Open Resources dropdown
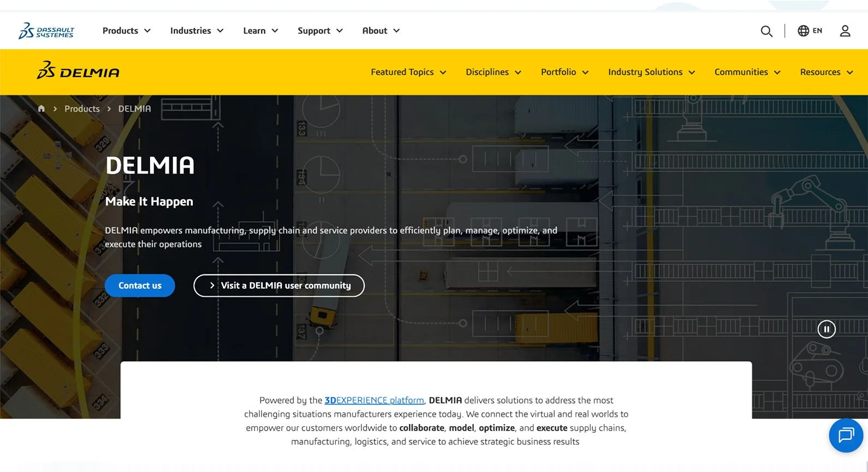The image size is (868, 472). coord(827,72)
